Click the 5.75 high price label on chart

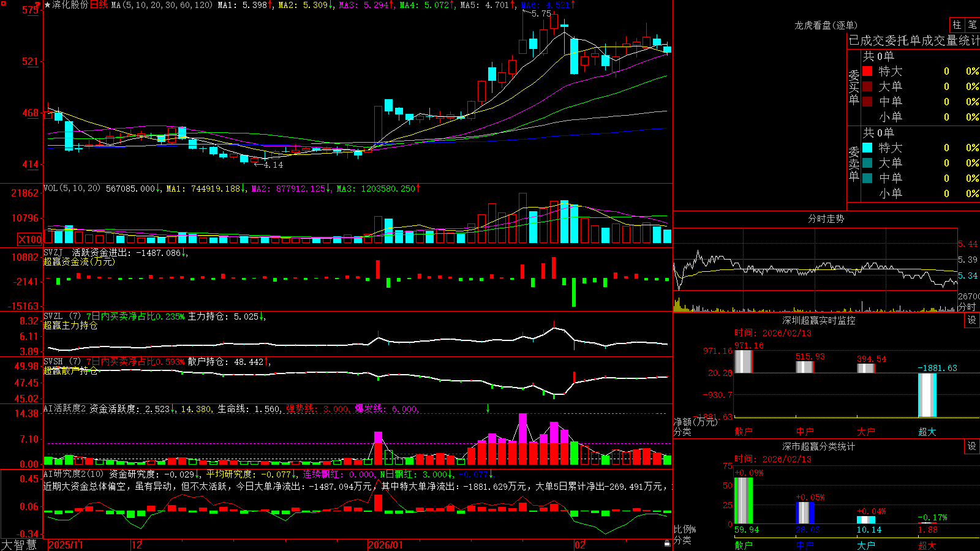pos(541,13)
